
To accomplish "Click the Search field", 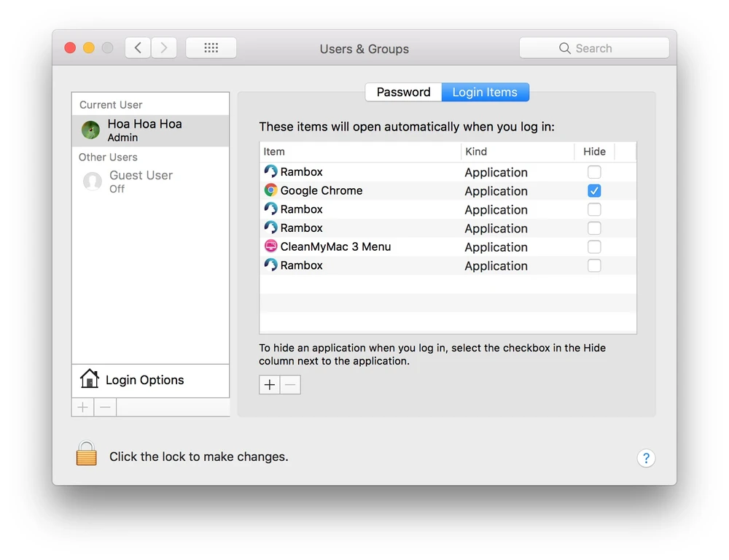I will click(594, 48).
